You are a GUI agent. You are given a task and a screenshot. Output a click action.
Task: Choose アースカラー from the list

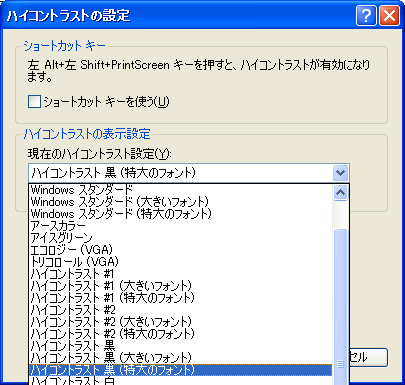[180, 226]
